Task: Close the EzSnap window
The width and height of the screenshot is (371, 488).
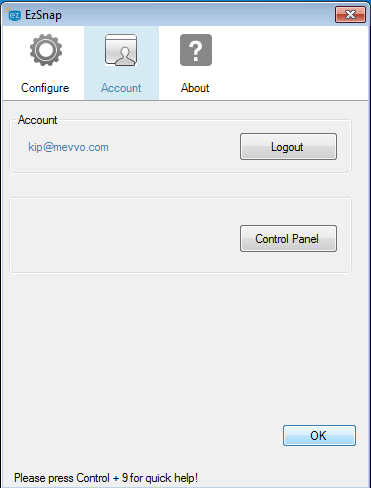Action: click(x=350, y=15)
